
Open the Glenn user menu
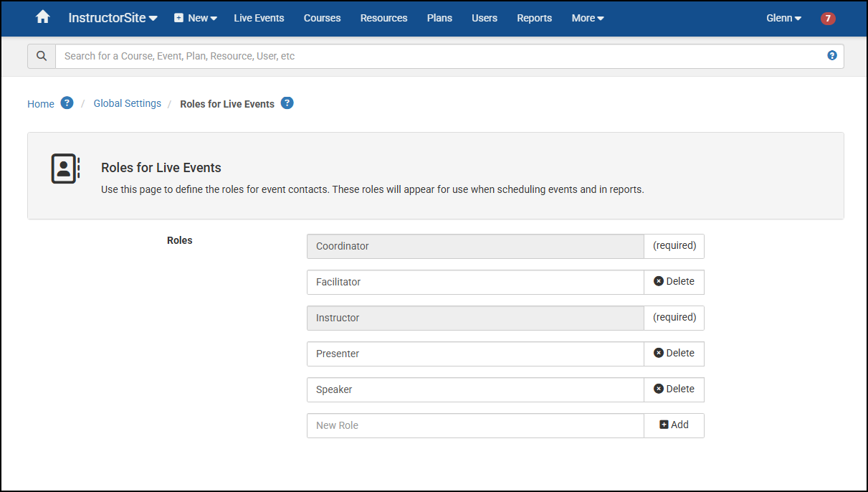(x=783, y=18)
